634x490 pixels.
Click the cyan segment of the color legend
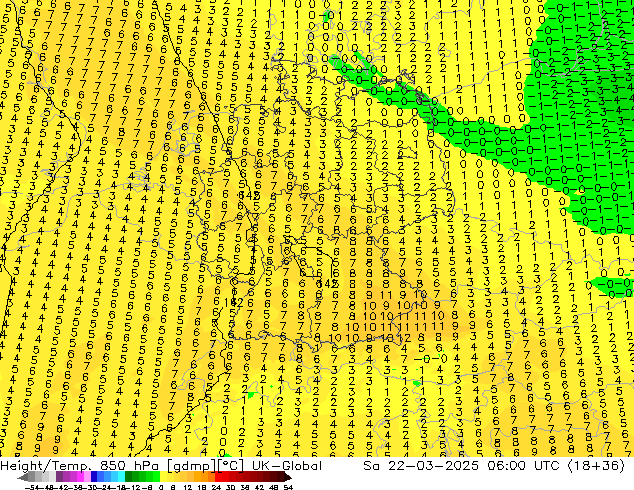click(x=121, y=478)
